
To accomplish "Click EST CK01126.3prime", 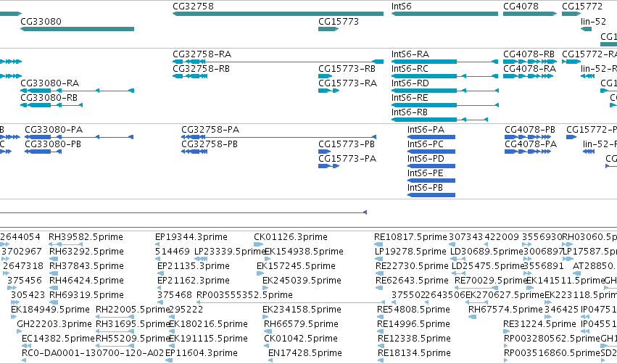I will coord(291,237).
